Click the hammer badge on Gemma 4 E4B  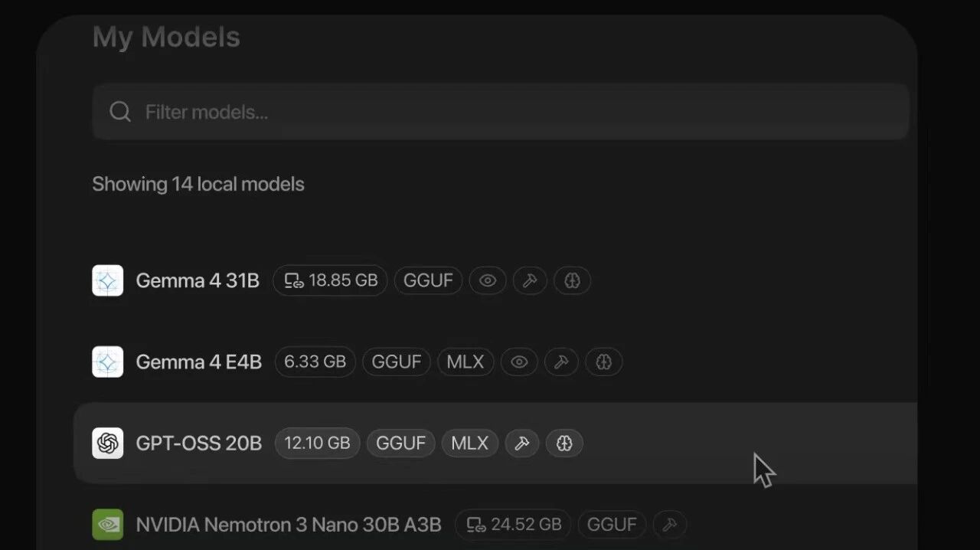[561, 362]
